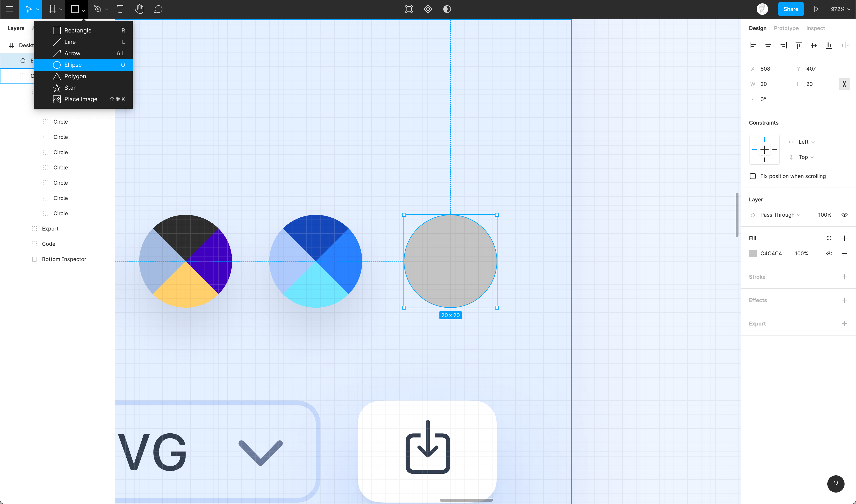Viewport: 856px width, 504px height.
Task: Click the Create Component icon
Action: pos(428,9)
